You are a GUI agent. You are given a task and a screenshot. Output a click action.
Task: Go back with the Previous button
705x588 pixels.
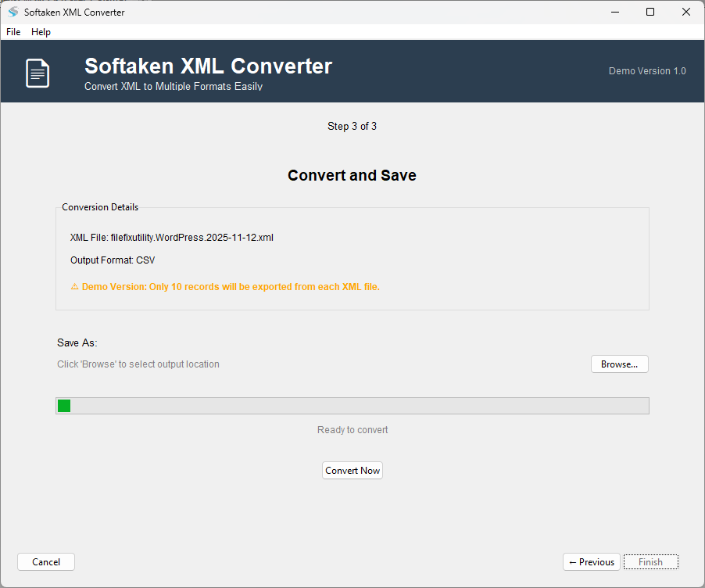[x=591, y=561]
